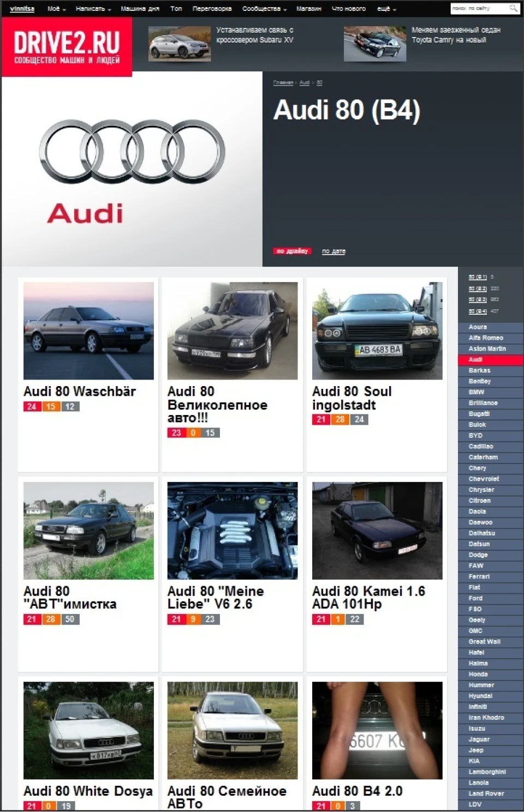The height and width of the screenshot is (812, 524).
Task: Select Land Rover in the brand list
Action: [491, 794]
